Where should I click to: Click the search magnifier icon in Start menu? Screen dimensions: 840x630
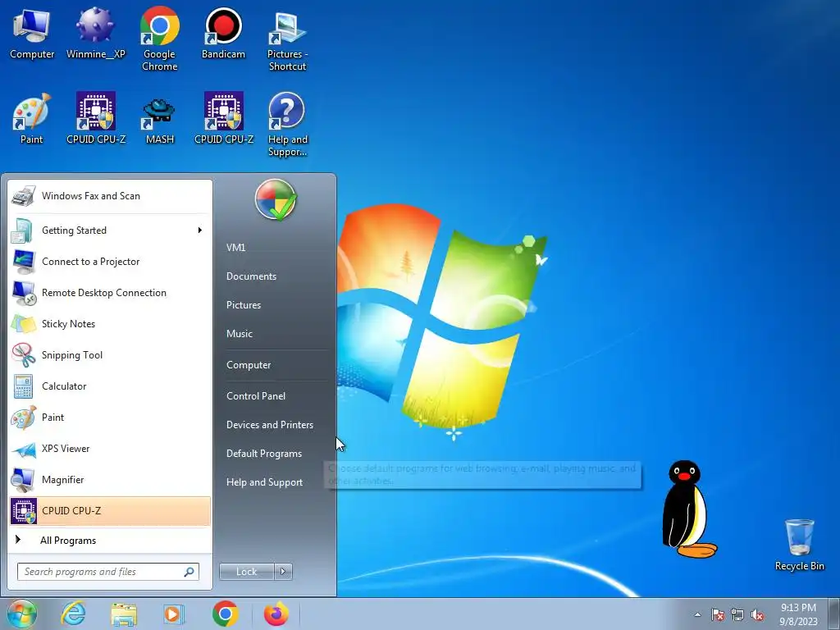point(189,572)
